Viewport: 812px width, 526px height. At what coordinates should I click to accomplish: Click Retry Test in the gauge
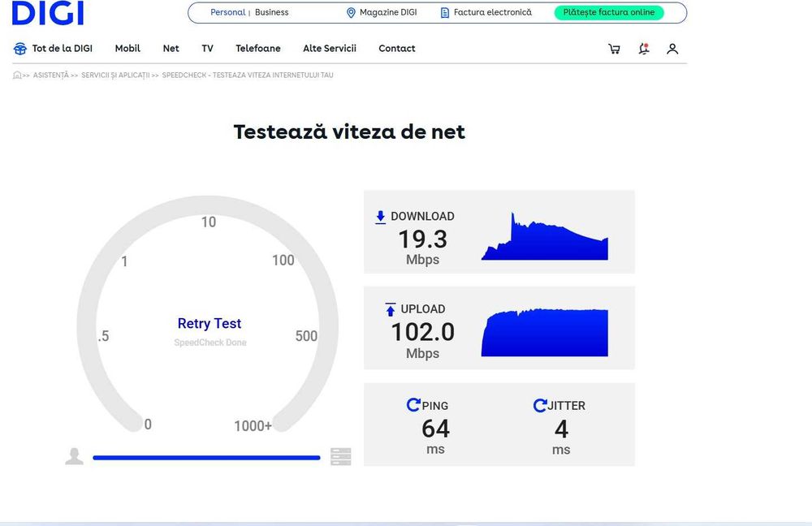[209, 324]
